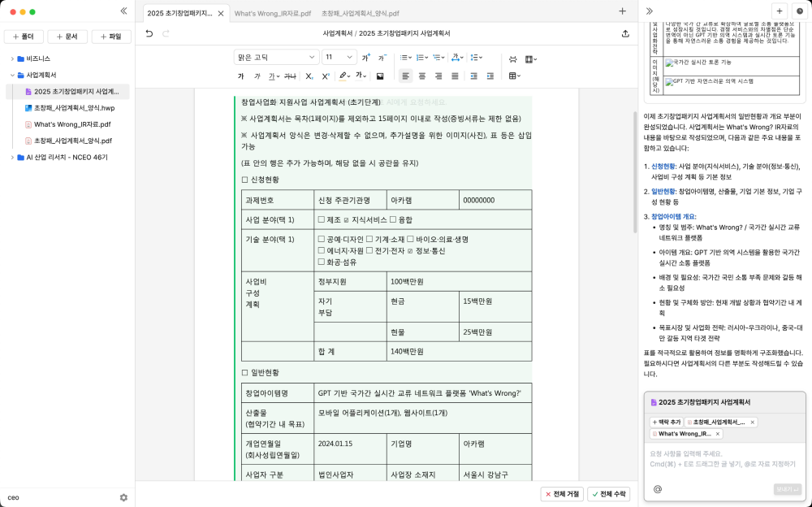Start a new chat with plus icon

(x=780, y=11)
